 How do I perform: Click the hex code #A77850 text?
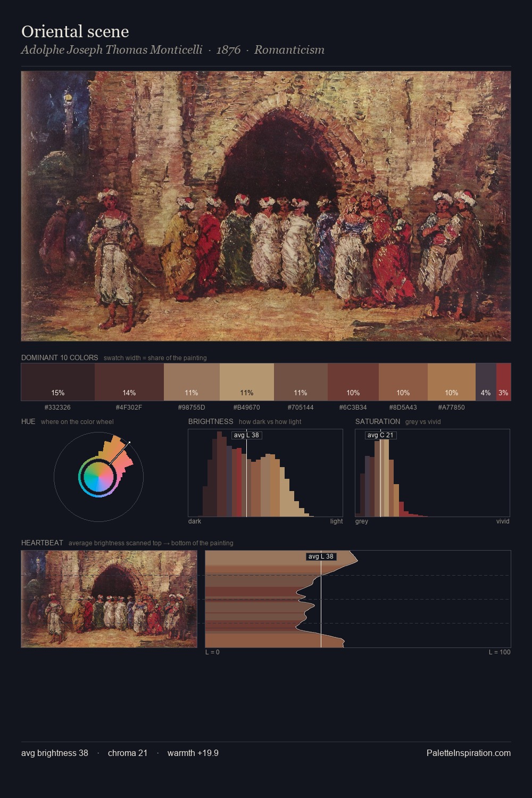tap(452, 408)
